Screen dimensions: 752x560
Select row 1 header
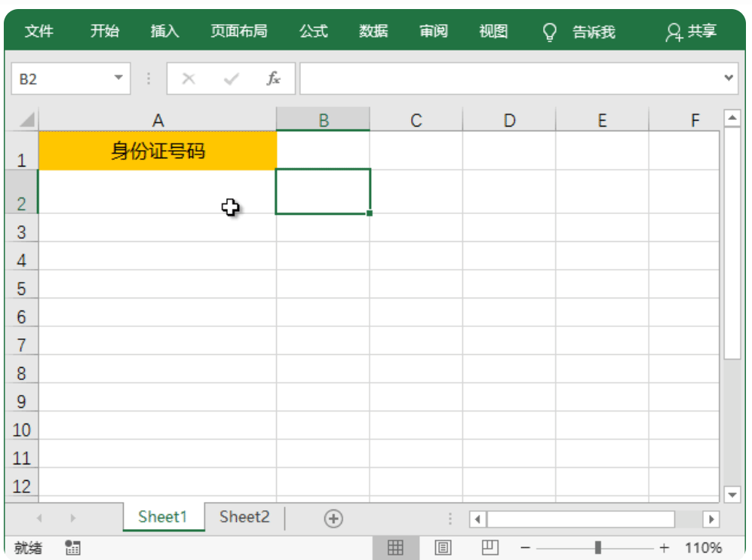(22, 151)
